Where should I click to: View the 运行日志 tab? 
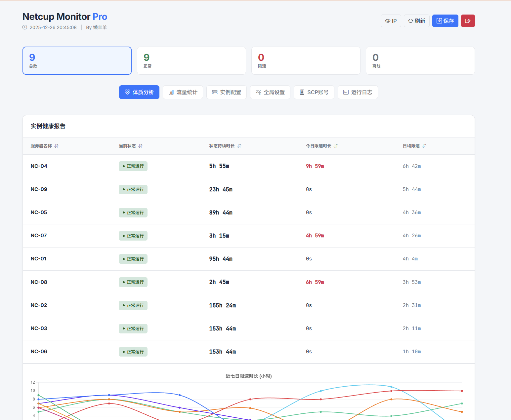(358, 92)
